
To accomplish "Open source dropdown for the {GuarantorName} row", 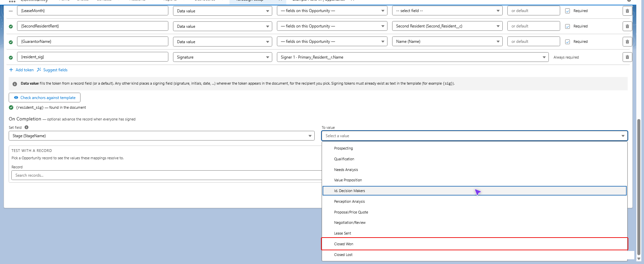I will (x=332, y=41).
